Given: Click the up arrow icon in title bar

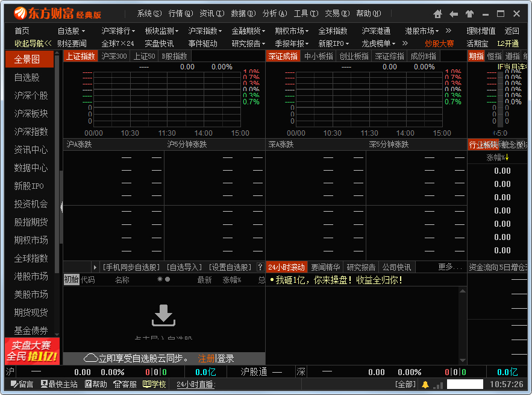Looking at the screenshot, I should point(469,14).
